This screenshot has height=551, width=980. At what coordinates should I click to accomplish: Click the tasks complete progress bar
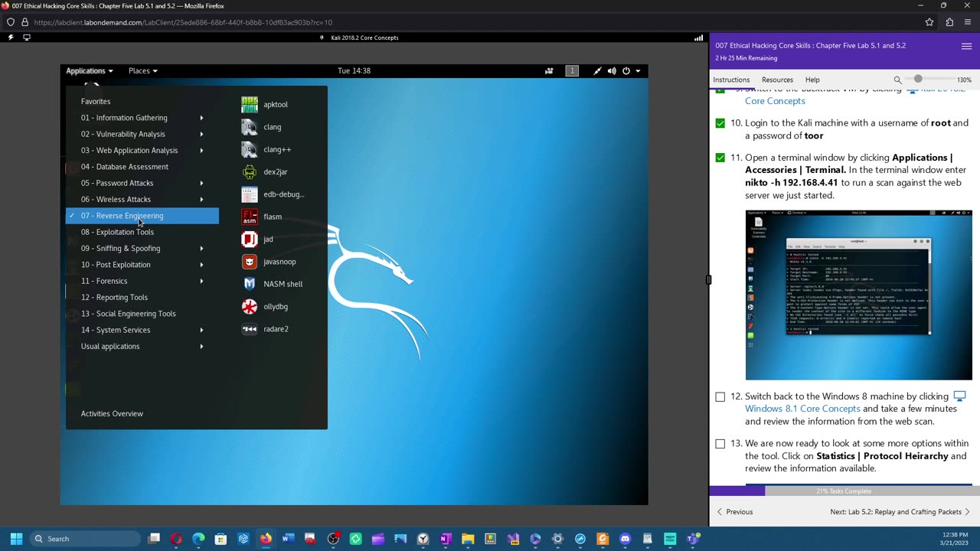843,491
